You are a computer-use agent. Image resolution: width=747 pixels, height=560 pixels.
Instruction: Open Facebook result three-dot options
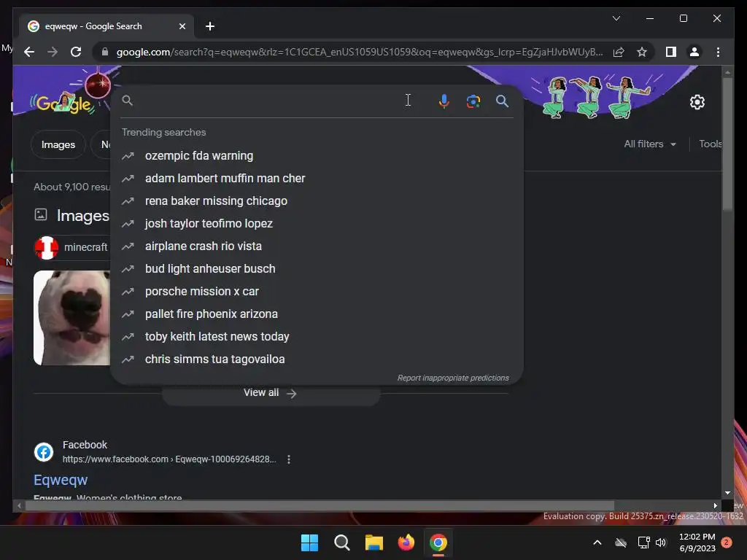(x=289, y=459)
